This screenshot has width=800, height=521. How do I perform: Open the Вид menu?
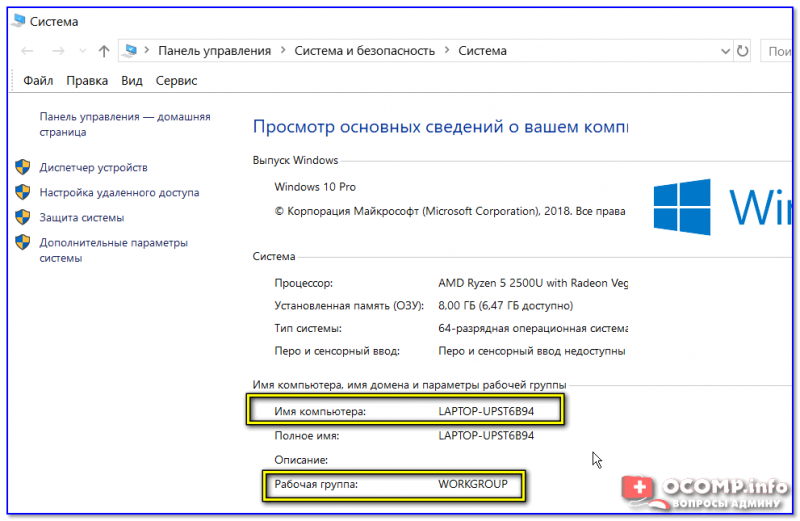tap(132, 81)
